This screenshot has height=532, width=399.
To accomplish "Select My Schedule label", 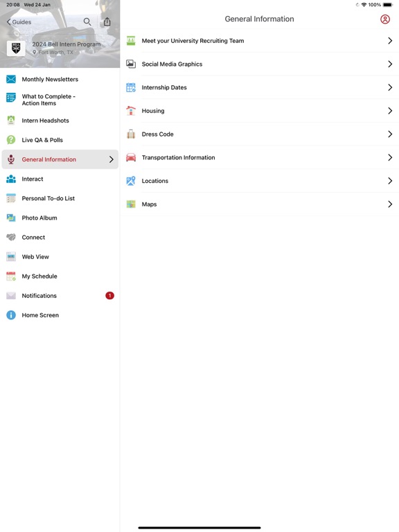I will pyautogui.click(x=39, y=276).
